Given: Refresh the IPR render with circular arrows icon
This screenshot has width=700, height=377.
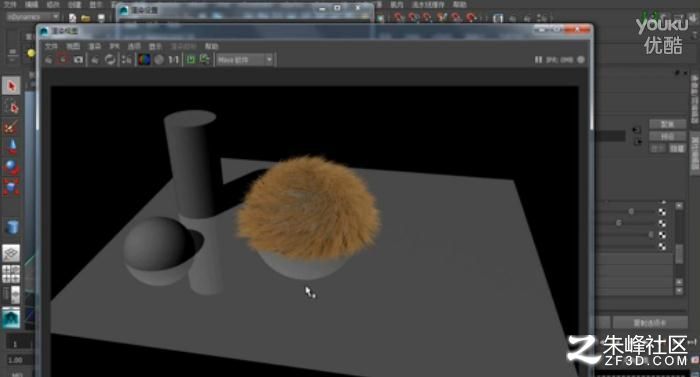Looking at the screenshot, I should pyautogui.click(x=110, y=59).
